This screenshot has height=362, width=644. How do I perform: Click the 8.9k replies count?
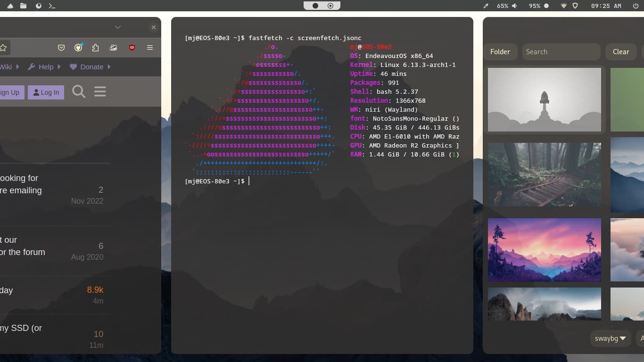coord(95,290)
